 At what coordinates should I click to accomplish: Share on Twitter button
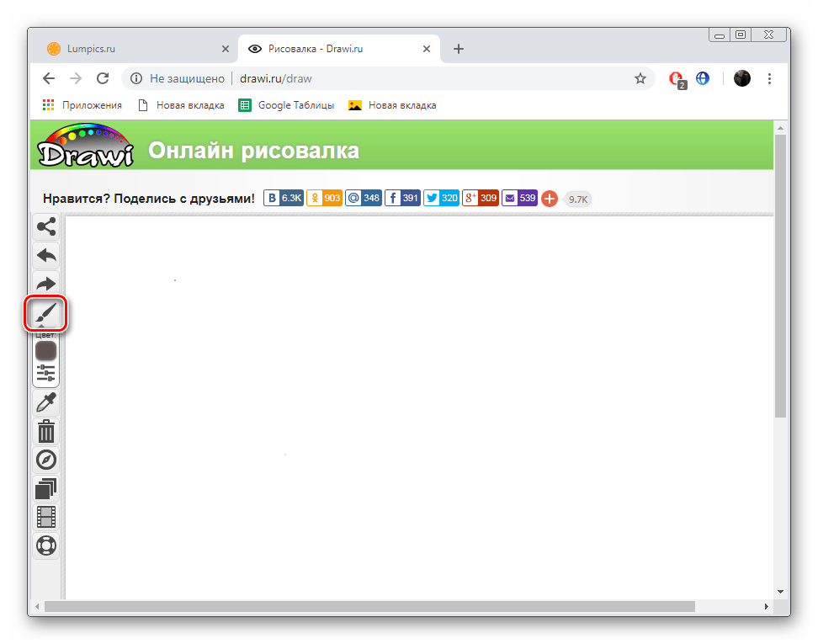coord(441,198)
